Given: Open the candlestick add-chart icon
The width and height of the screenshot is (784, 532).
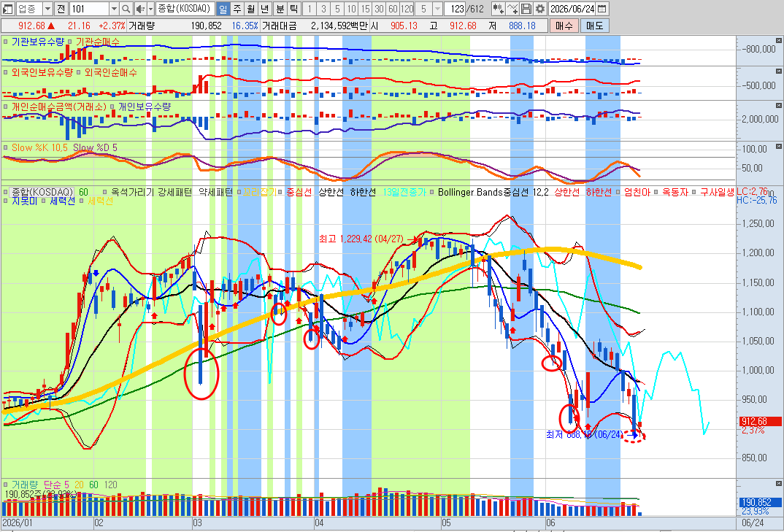Looking at the screenshot, I should click(x=498, y=9).
